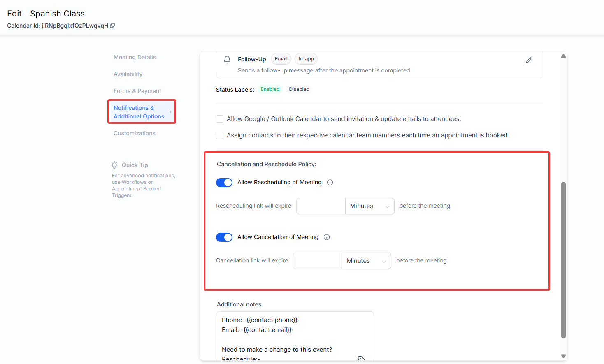Click the rescheduling link expiry input field

(x=321, y=206)
